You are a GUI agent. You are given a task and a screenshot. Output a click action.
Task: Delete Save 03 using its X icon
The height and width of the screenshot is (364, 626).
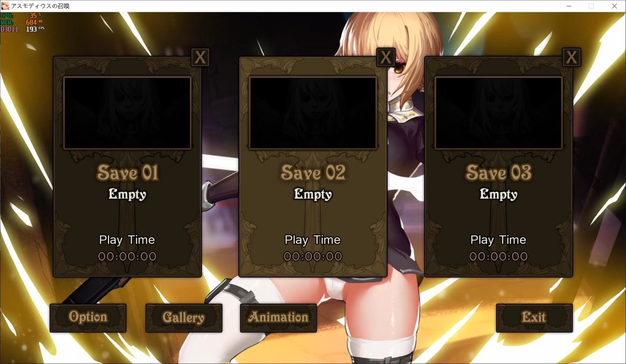tap(571, 57)
